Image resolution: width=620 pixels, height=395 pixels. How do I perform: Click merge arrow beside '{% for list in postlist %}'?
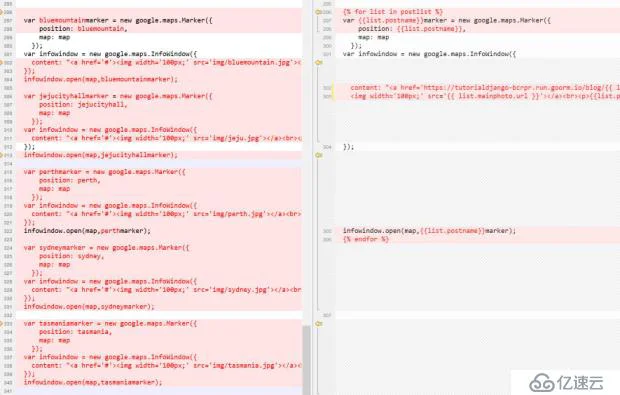[x=318, y=12]
